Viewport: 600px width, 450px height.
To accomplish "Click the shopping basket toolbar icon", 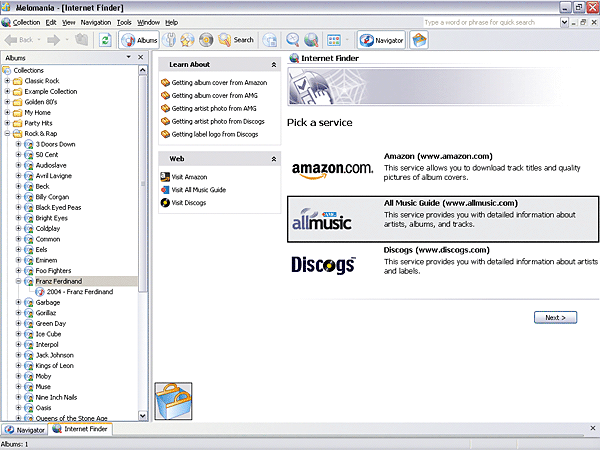I will (x=419, y=40).
